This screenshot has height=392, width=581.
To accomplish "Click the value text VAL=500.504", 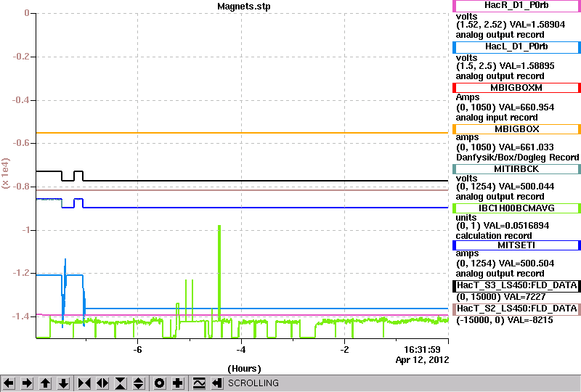I will coord(527,264).
